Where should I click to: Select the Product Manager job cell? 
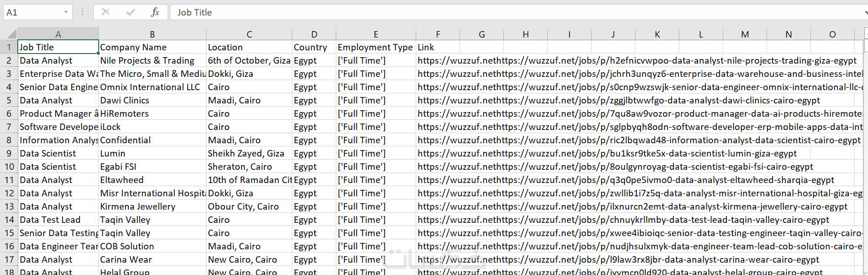pos(58,113)
